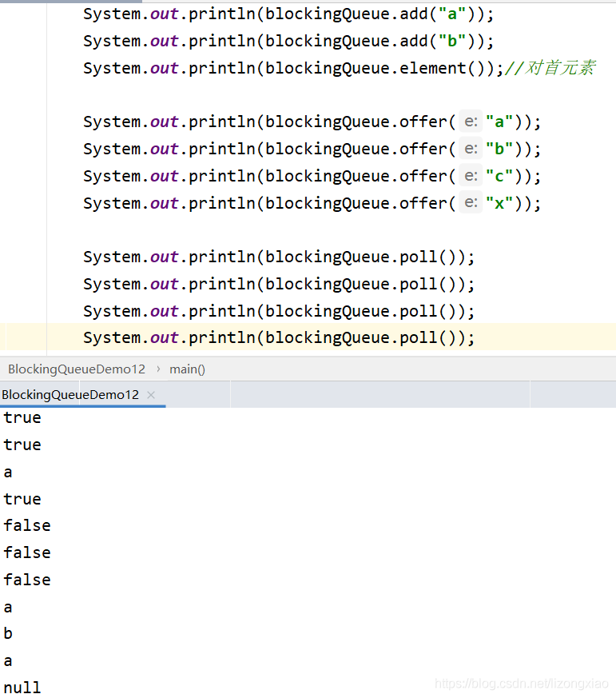Click the breadcrumb arrow before main()
Viewport: 616px width, 698px height.
pyautogui.click(x=157, y=369)
